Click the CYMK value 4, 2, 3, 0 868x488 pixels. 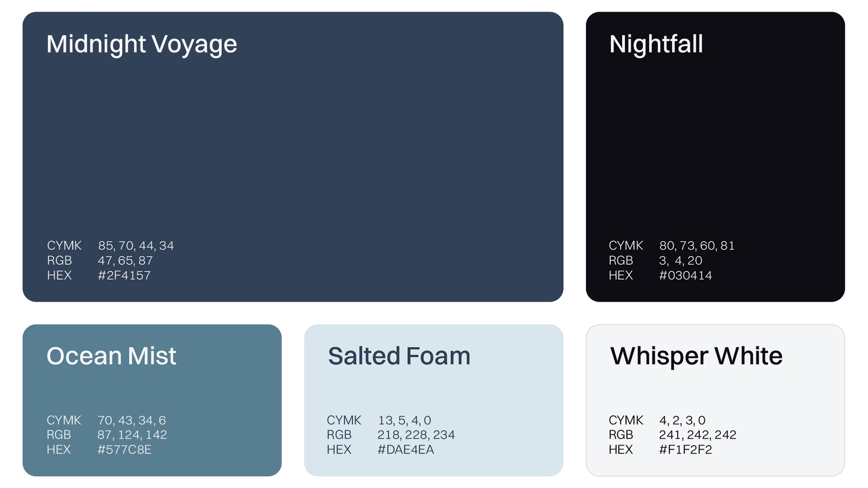tap(682, 420)
